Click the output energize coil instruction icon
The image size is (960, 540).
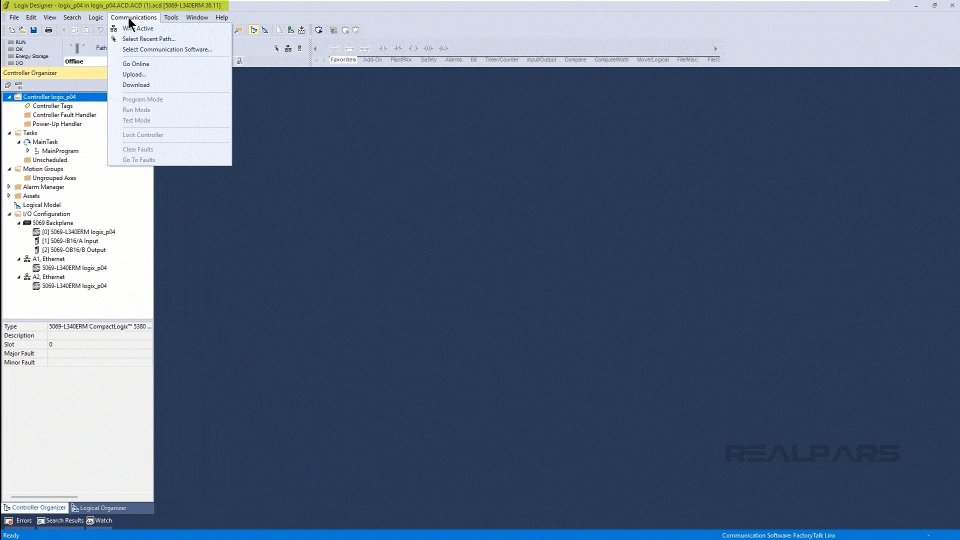point(413,48)
